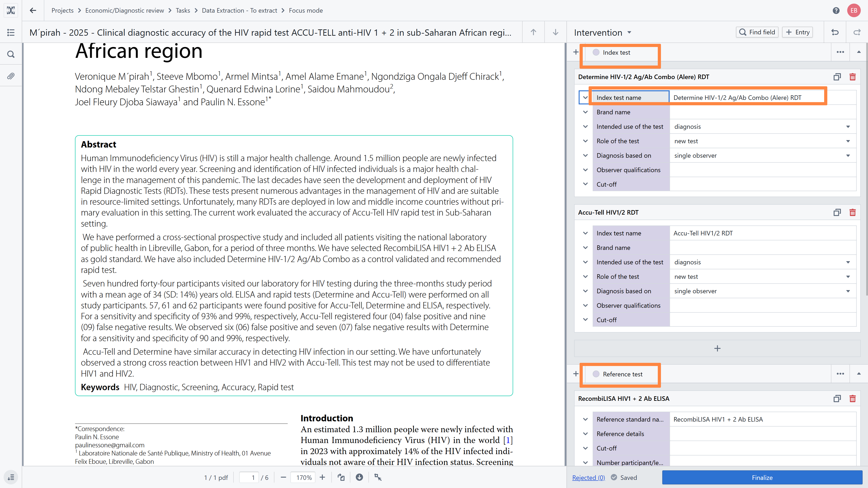Open Intended use dropdown in the Determine entry
Viewport: 868px width, 488px height.
click(763, 127)
